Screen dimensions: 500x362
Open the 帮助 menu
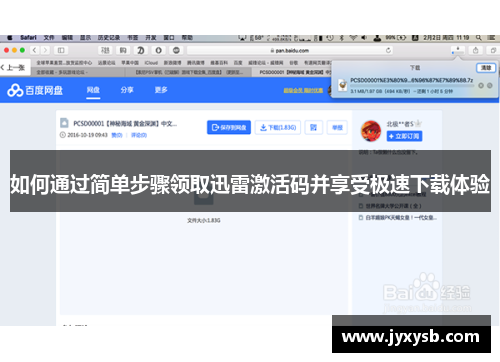(187, 38)
